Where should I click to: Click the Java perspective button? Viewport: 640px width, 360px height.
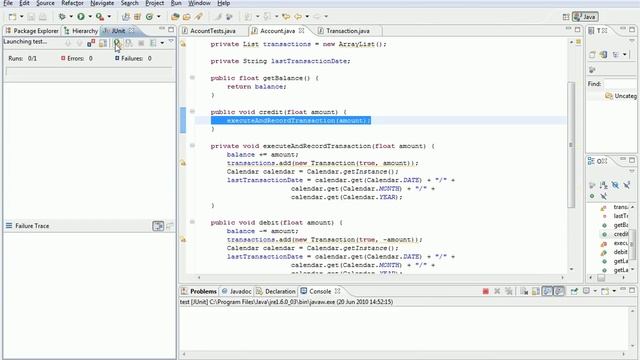pyautogui.click(x=585, y=17)
